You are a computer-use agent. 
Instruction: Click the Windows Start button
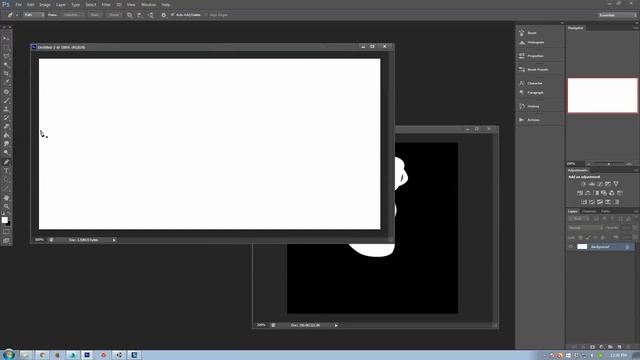[x=8, y=355]
